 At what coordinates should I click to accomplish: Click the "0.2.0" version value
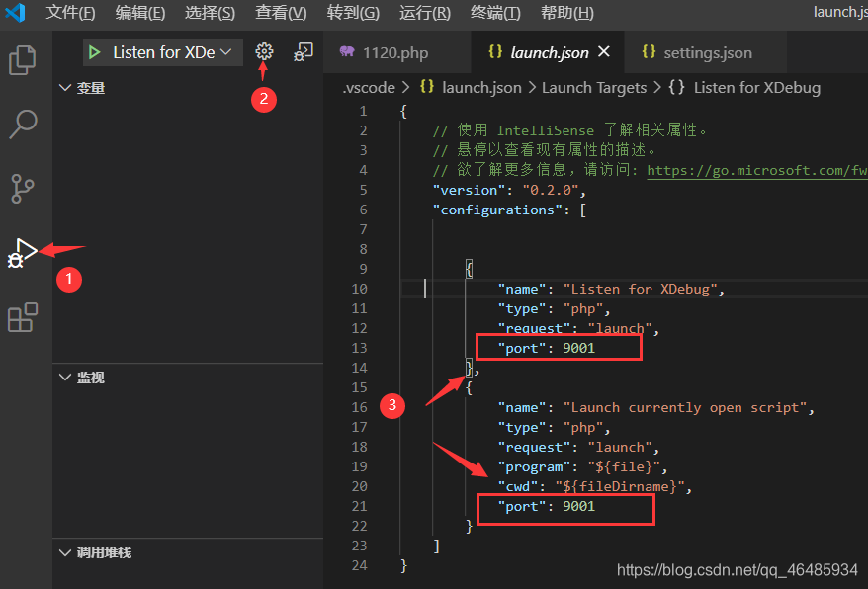(551, 190)
